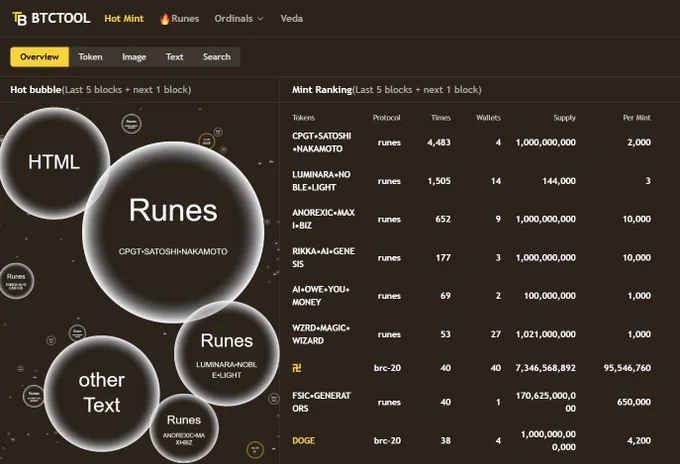Select the Overview tab

[39, 57]
